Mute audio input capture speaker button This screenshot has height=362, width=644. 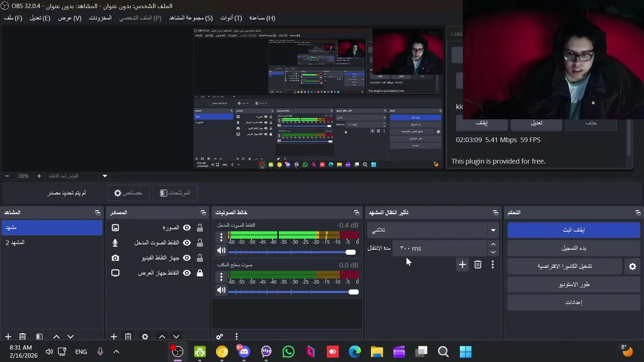tap(221, 250)
